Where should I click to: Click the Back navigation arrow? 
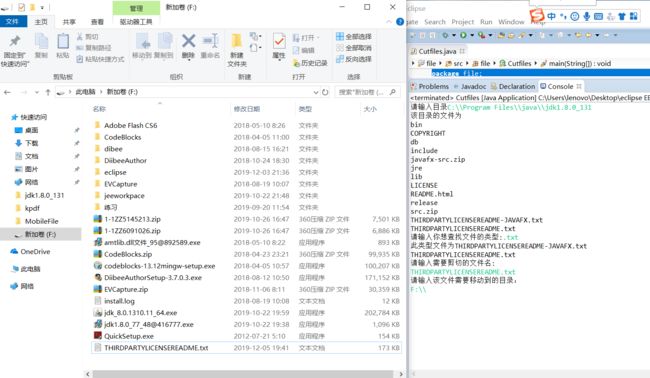point(7,92)
